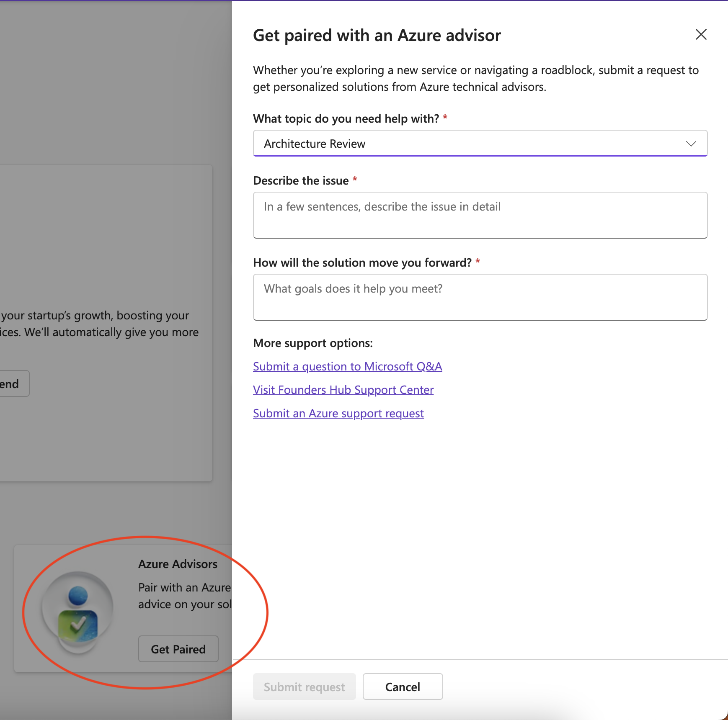The width and height of the screenshot is (728, 720).
Task: Click the More support options label
Action: pos(312,343)
